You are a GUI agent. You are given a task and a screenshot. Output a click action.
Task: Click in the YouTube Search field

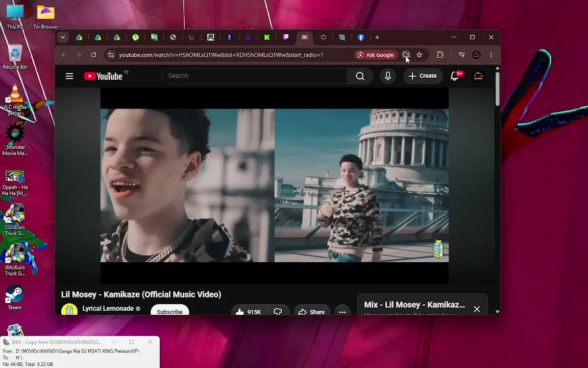[254, 76]
